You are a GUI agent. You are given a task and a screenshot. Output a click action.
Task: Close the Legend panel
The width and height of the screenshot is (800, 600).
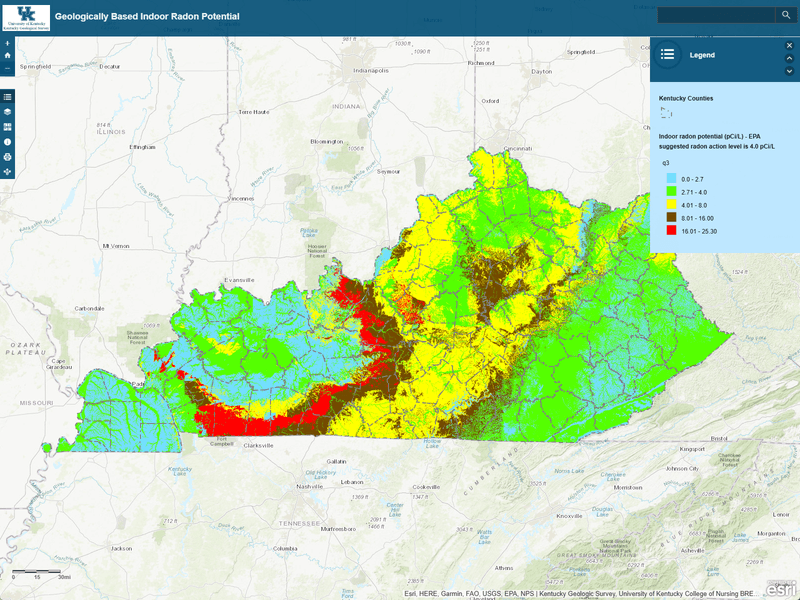point(789,45)
